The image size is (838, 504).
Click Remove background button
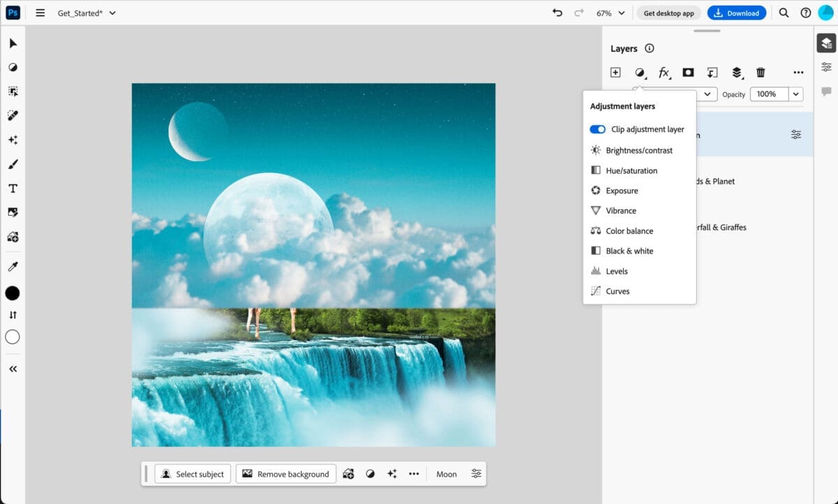286,474
